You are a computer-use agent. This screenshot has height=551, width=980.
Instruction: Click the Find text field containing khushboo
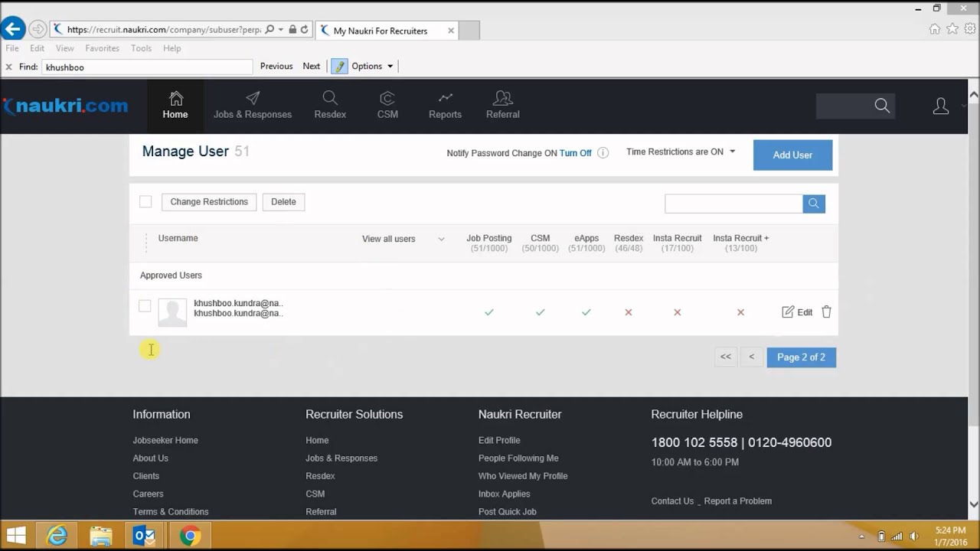click(147, 67)
